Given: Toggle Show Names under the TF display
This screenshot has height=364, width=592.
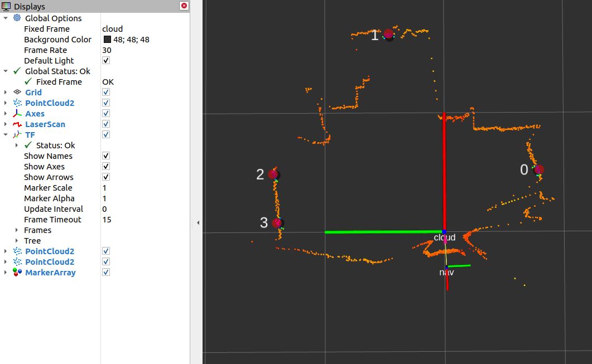Looking at the screenshot, I should pos(105,156).
